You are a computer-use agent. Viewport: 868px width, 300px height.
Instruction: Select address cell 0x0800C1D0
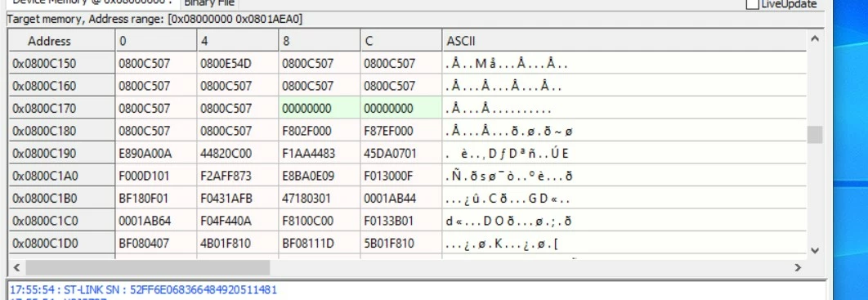tap(61, 243)
